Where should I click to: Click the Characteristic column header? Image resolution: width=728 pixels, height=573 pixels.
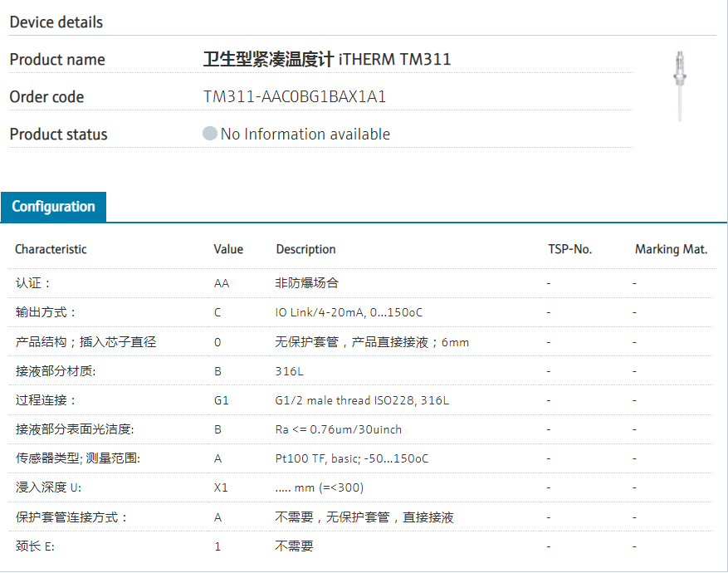coord(51,249)
